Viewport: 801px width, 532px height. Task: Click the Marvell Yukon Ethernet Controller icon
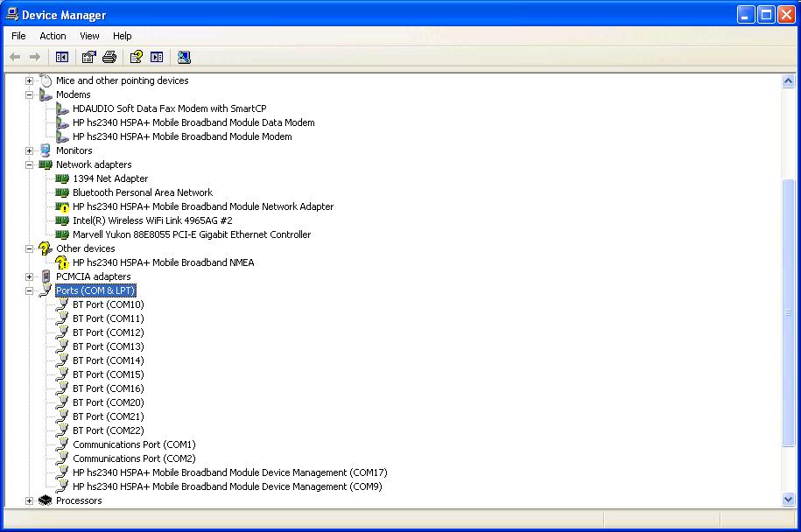pos(62,234)
